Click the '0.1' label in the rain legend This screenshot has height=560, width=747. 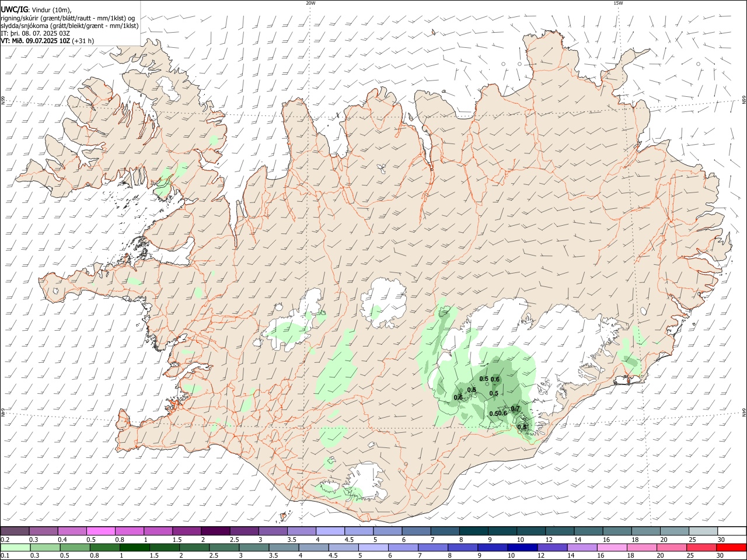(5, 556)
